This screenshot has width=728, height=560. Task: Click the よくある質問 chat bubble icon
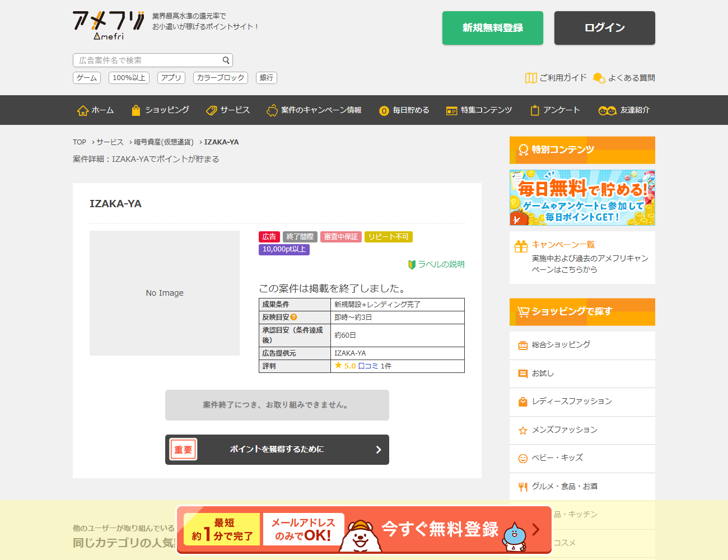(599, 78)
